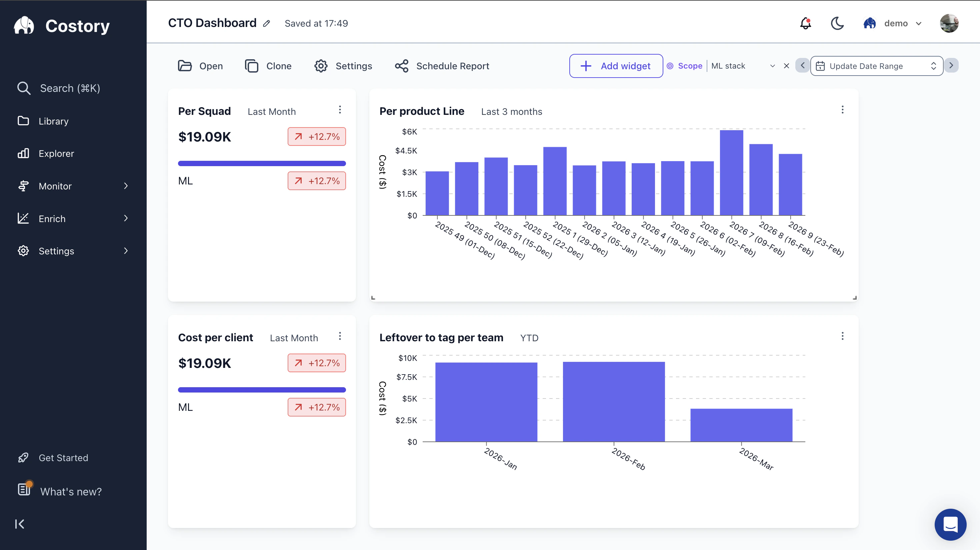Expand the ML stack scope dropdown
The width and height of the screenshot is (980, 550).
click(773, 65)
